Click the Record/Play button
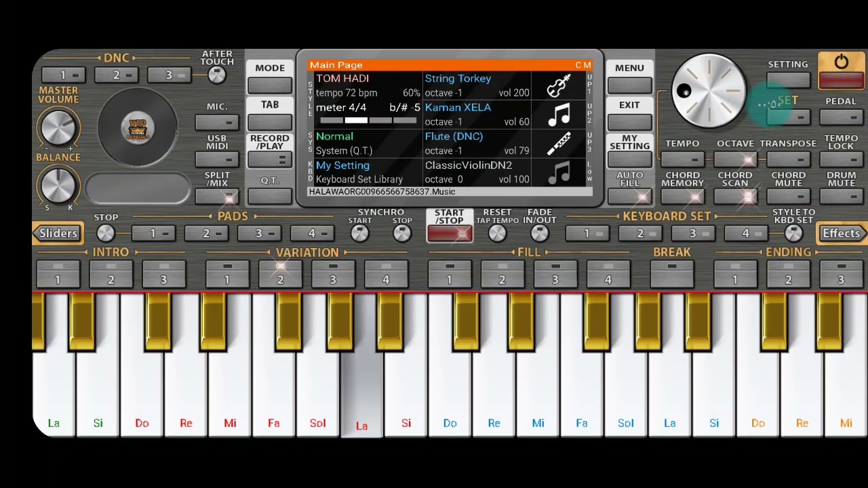 coord(270,159)
